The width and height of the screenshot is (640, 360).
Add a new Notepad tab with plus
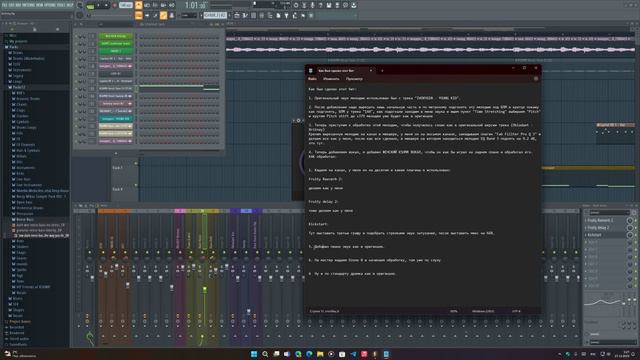tap(382, 70)
